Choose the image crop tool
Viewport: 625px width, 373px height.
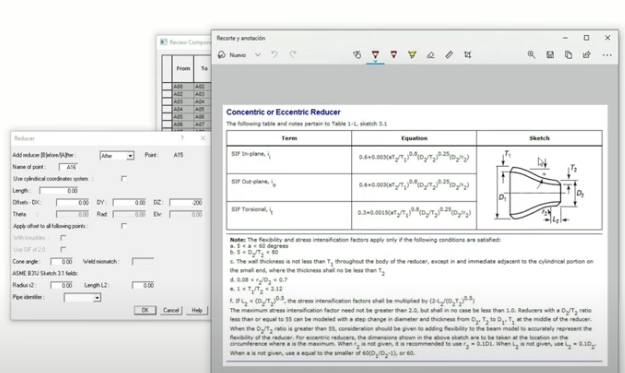pos(468,55)
